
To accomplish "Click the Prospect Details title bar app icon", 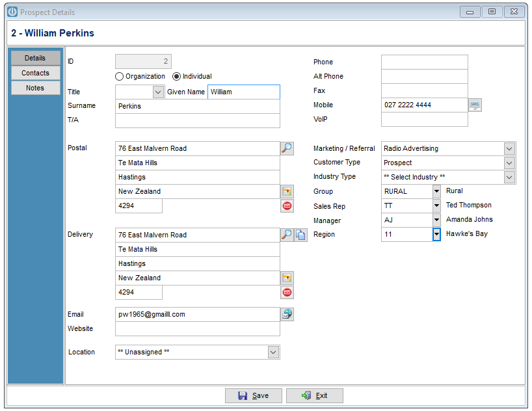I will (x=12, y=12).
